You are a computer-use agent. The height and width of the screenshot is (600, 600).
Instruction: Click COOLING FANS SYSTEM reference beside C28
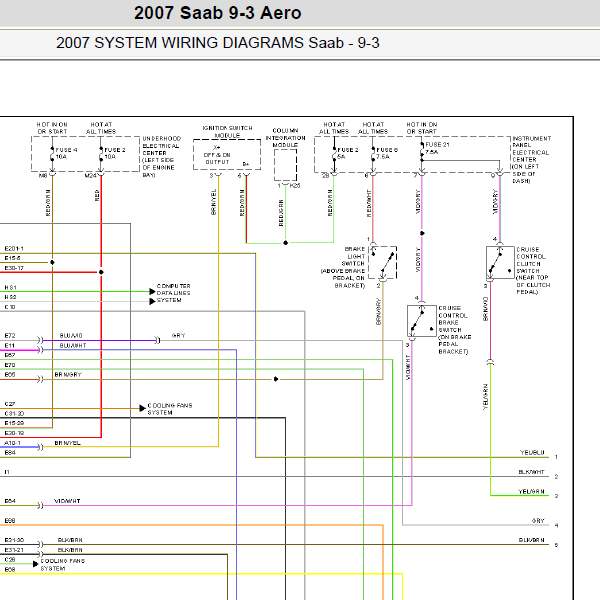click(63, 564)
